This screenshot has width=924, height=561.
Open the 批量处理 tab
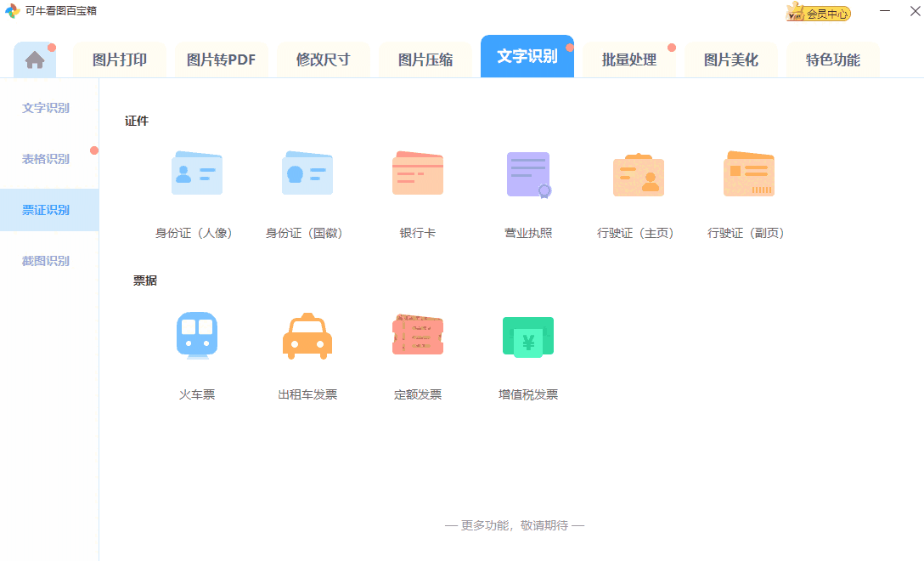(x=628, y=59)
